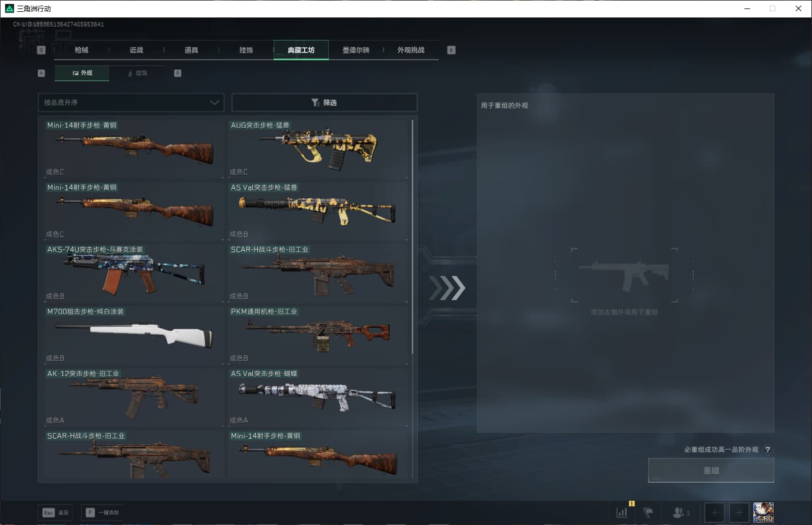Viewport: 812px width, 525px height.
Task: Switch to the 挂饰 sub-tab
Action: click(137, 73)
